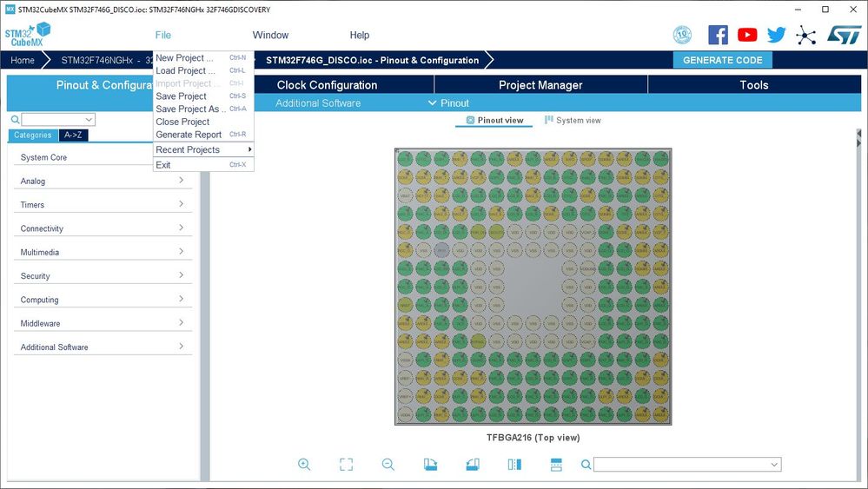
Task: Expand the Analog category
Action: tap(103, 181)
